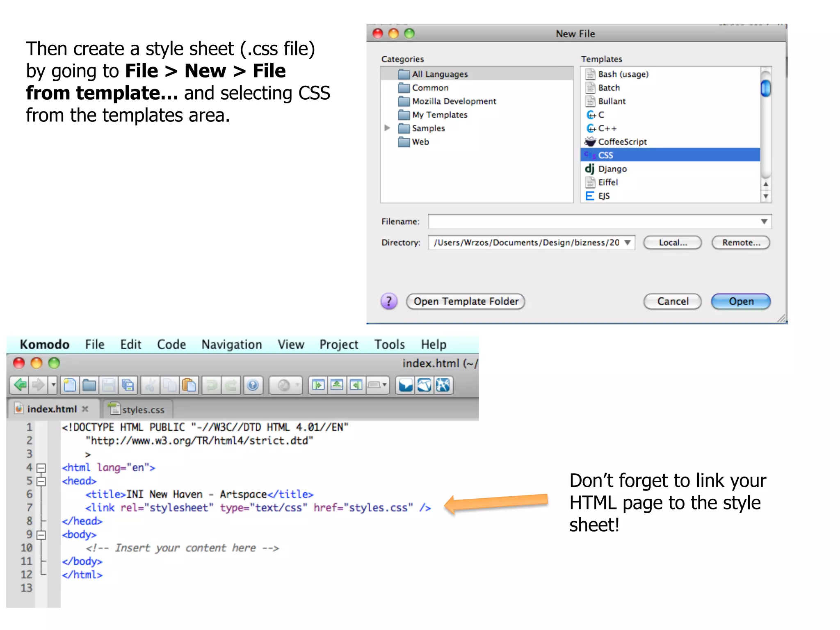Click the blue Help question toolbar icon

pyautogui.click(x=253, y=385)
